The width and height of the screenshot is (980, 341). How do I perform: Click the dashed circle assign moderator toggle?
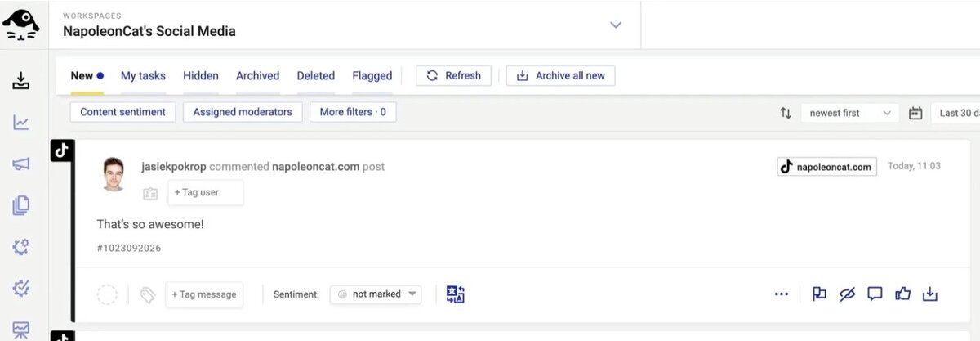pyautogui.click(x=107, y=294)
